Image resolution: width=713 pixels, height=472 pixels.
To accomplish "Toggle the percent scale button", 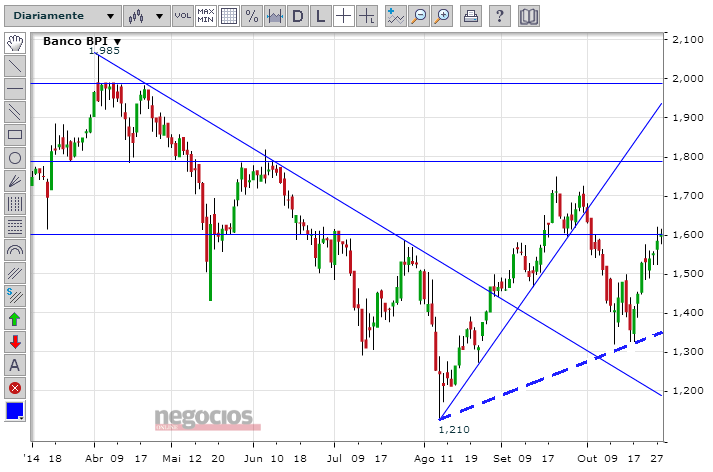I will (251, 16).
